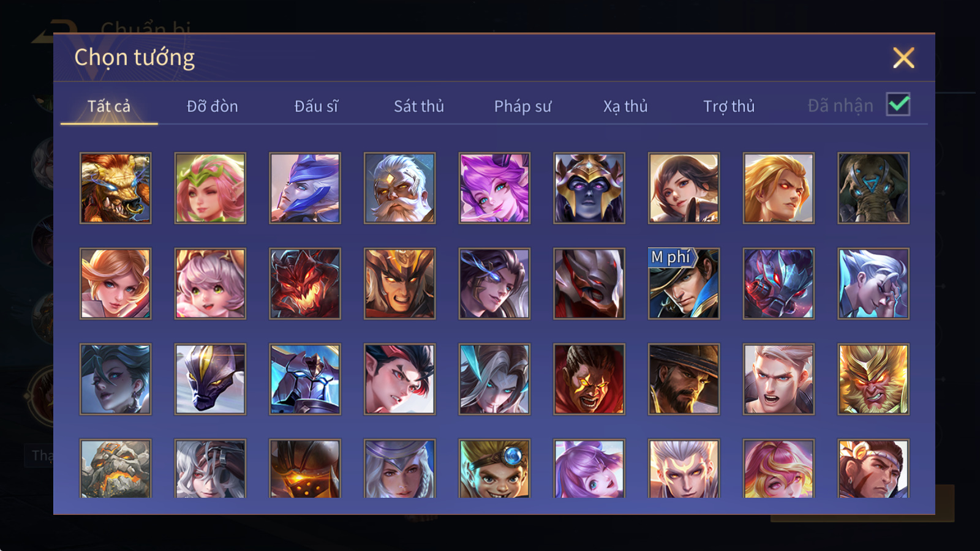The image size is (980, 551).
Task: Switch to the Đỡ đòn tab
Action: [x=213, y=106]
